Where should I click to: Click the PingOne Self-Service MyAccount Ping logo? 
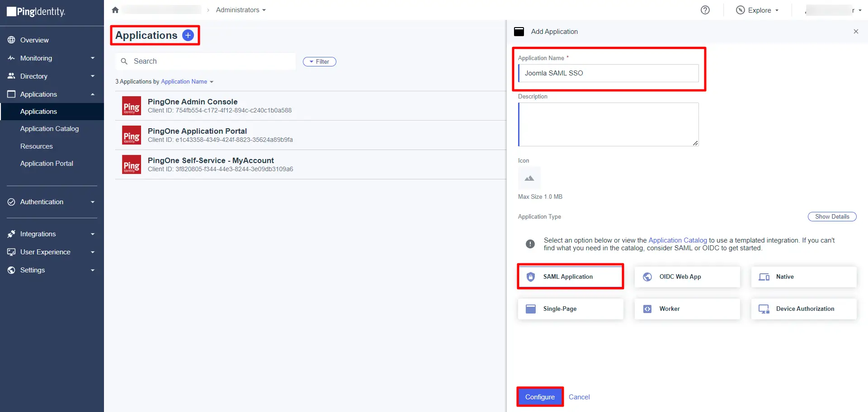132,165
